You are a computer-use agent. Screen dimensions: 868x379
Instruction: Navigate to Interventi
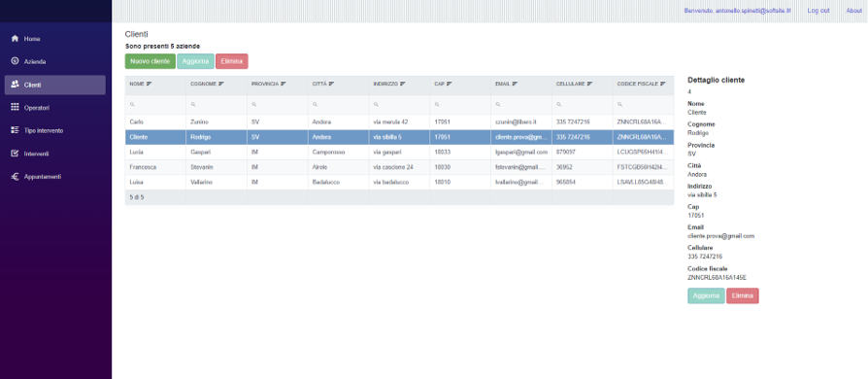click(55, 154)
